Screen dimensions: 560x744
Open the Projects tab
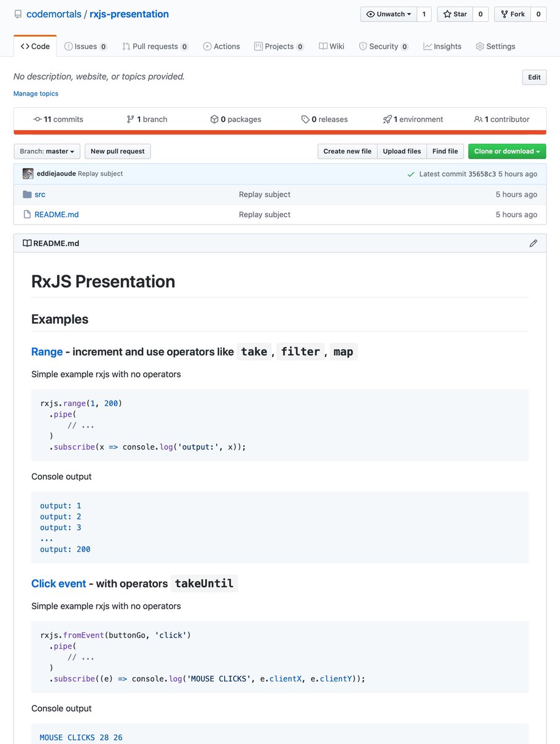tap(279, 46)
